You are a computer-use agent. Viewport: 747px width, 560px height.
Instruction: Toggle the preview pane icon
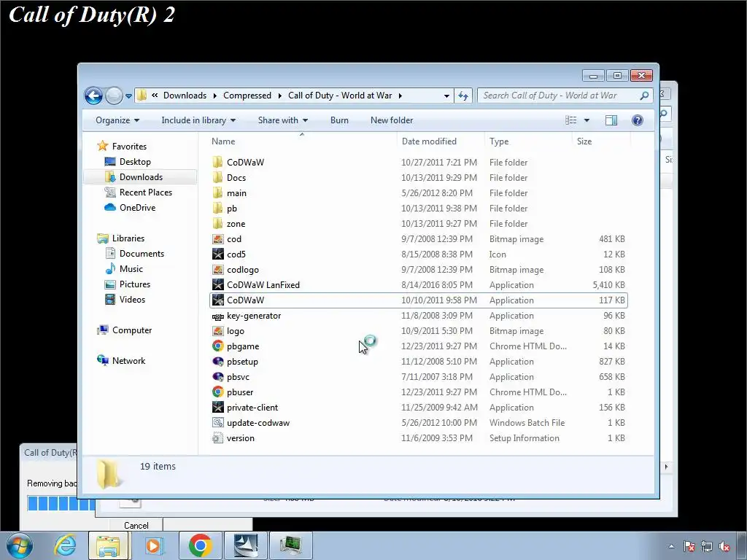(x=611, y=120)
